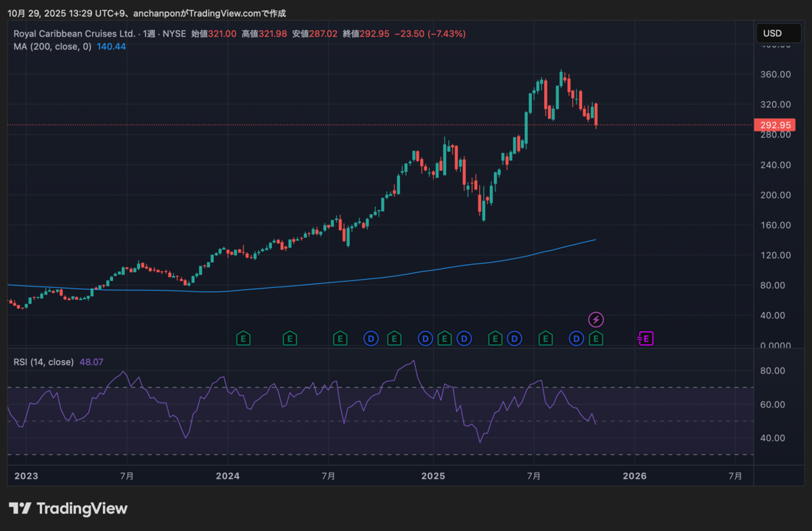Open the earnings E marker from April 2025
812x531 pixels.
point(496,337)
